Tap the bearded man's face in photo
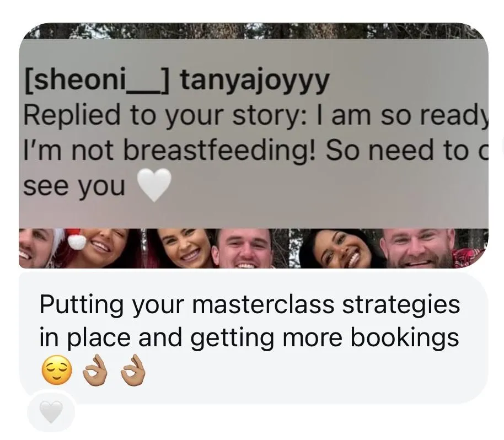The image size is (504, 440). [x=418, y=248]
